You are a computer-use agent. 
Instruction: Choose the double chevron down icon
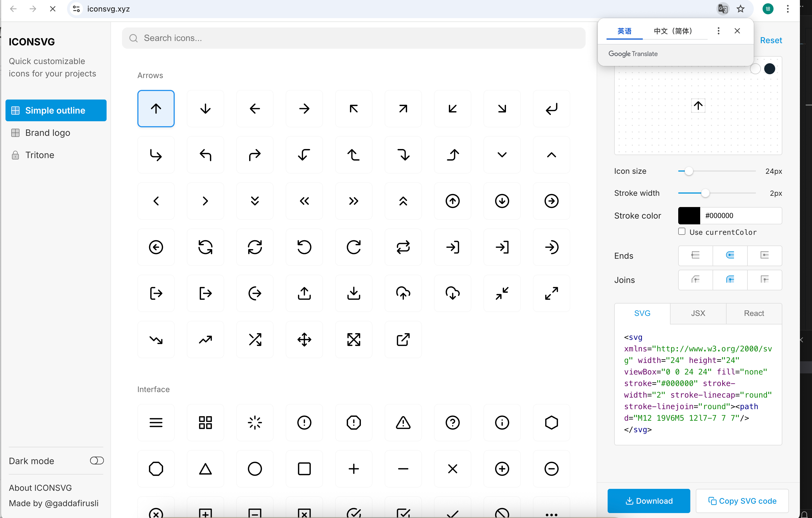(x=255, y=201)
